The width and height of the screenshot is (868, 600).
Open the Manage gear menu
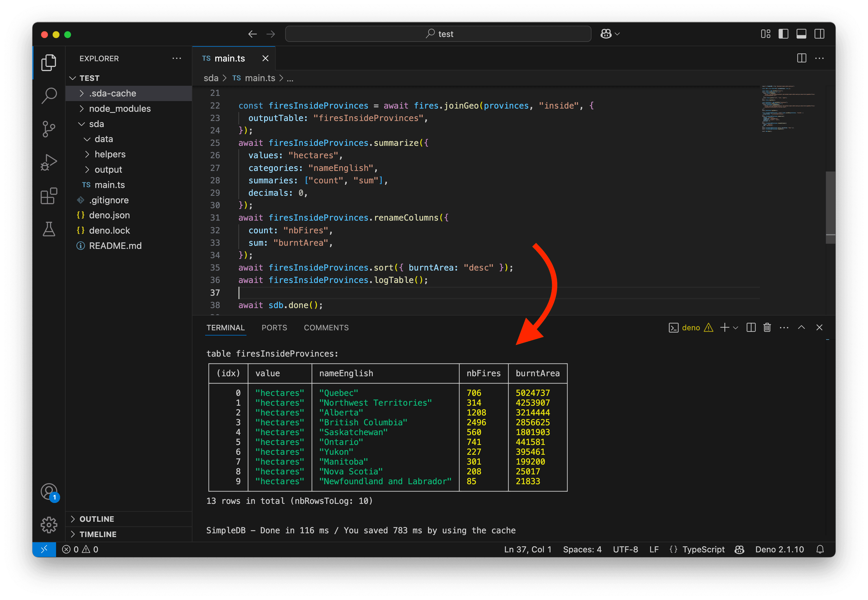49,524
